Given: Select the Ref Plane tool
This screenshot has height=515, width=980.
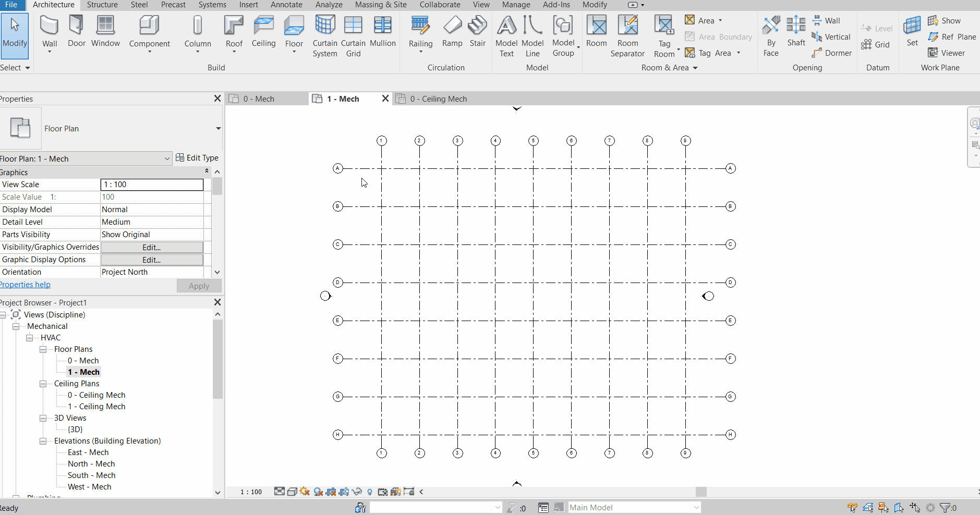Looking at the screenshot, I should pyautogui.click(x=952, y=37).
